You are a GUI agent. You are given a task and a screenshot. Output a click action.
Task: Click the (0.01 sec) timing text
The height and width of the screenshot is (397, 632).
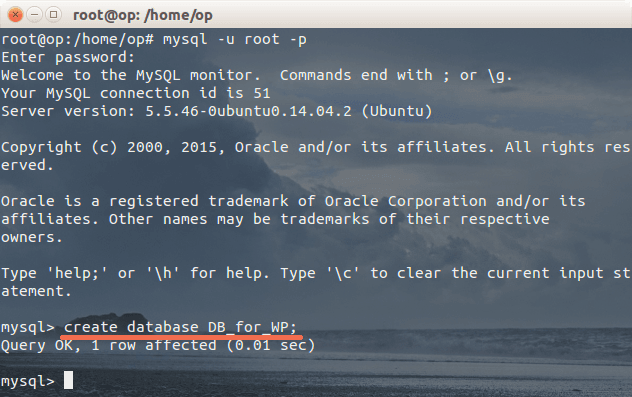pos(270,345)
